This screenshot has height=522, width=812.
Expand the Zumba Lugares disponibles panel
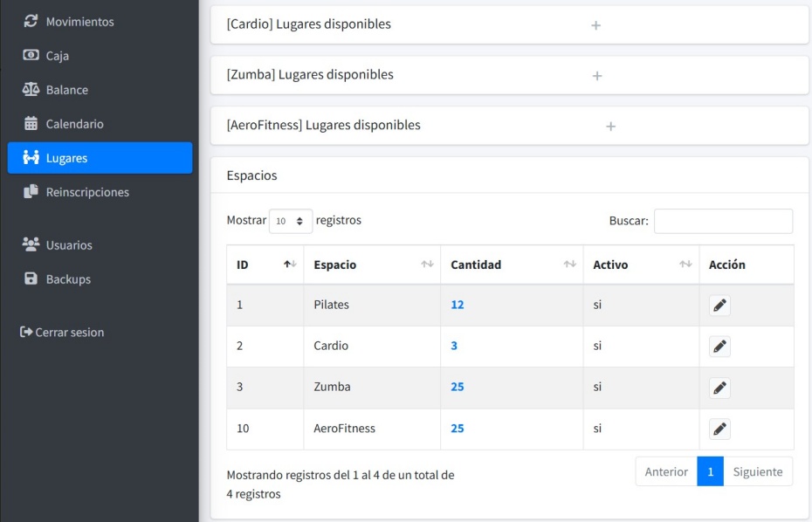(597, 76)
